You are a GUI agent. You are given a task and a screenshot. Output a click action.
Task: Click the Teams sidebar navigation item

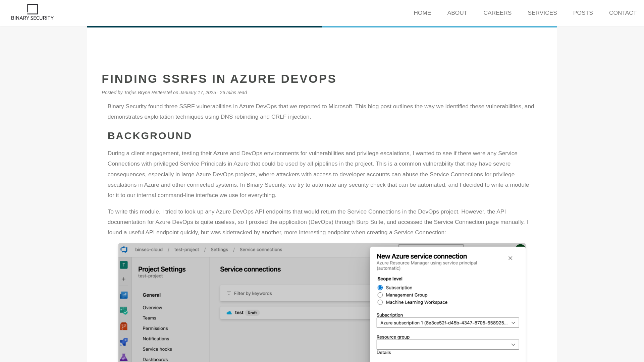click(x=149, y=318)
